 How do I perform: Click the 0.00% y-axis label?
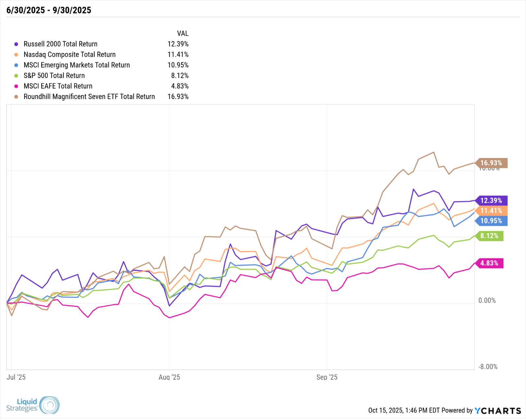[x=487, y=300]
